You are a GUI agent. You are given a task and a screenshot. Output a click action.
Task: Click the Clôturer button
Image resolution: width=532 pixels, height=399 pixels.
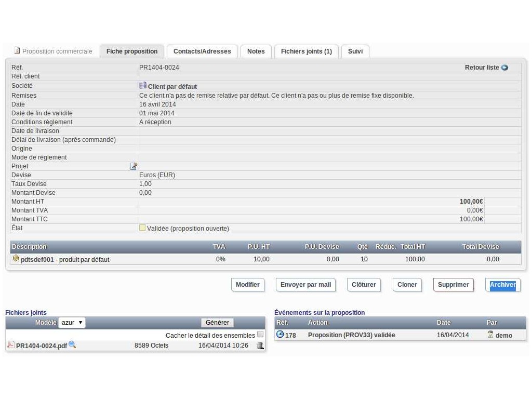(x=364, y=285)
